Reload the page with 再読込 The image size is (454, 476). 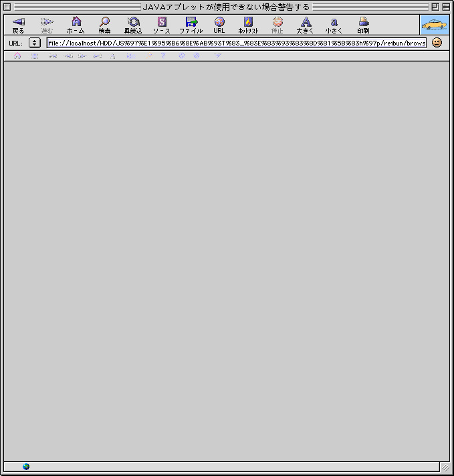point(133,25)
